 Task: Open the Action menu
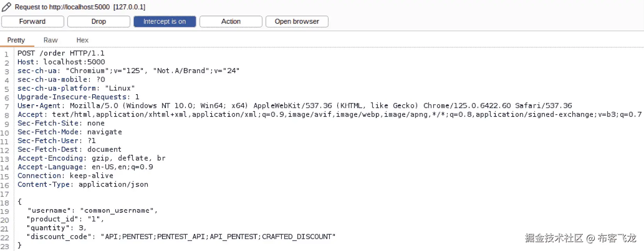tap(230, 22)
